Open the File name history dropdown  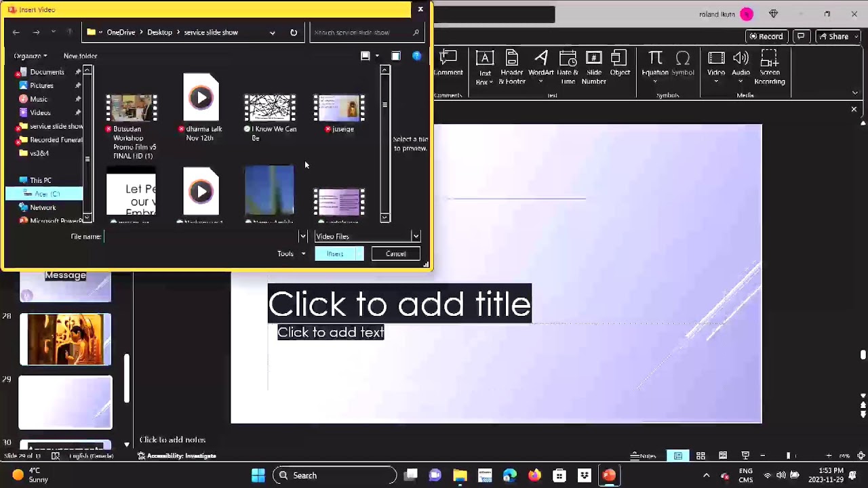click(x=302, y=236)
